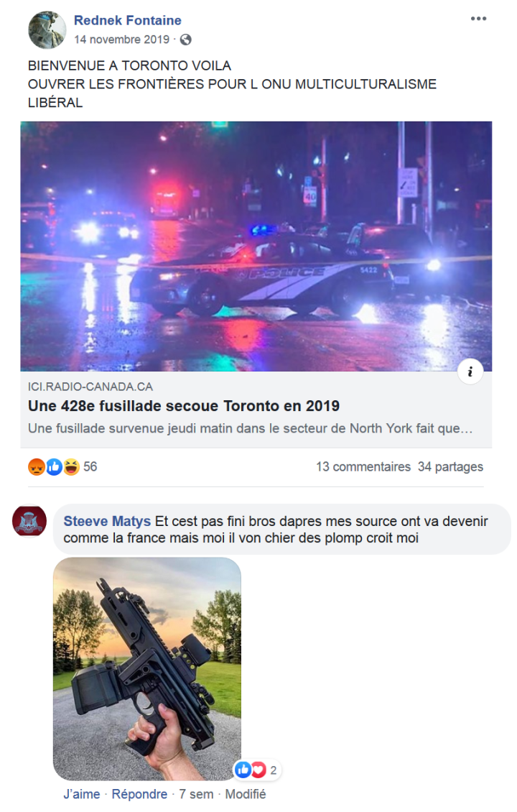Open the Modifié edit history link
Screen dimensions: 517x812
246,794
